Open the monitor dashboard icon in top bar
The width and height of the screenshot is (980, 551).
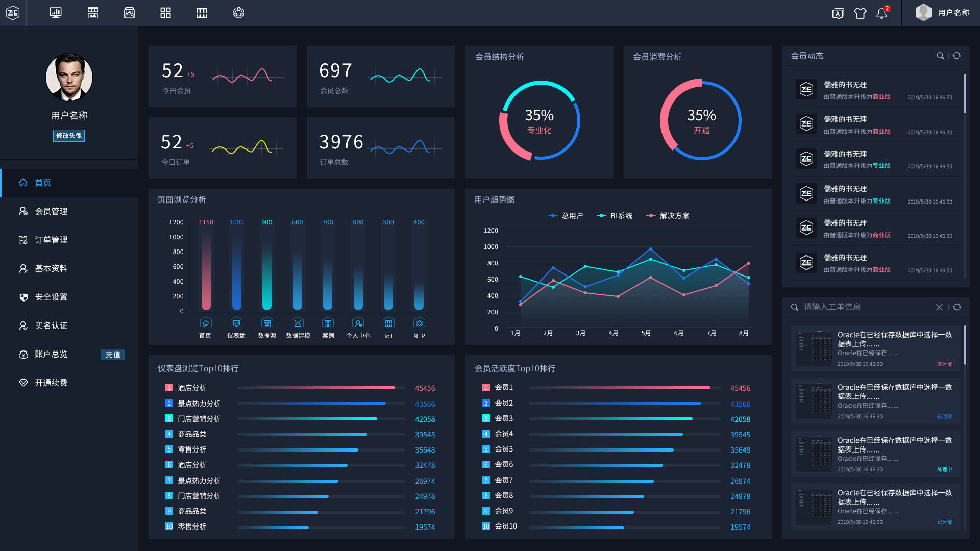point(56,13)
